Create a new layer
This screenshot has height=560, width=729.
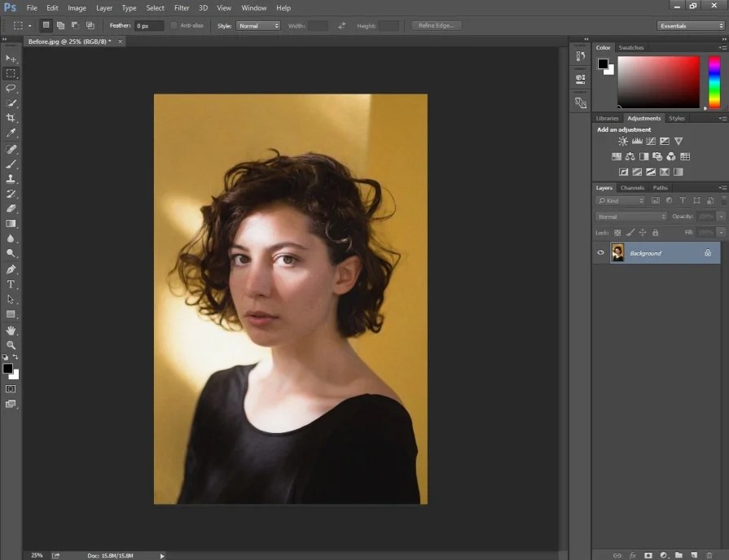(x=693, y=555)
